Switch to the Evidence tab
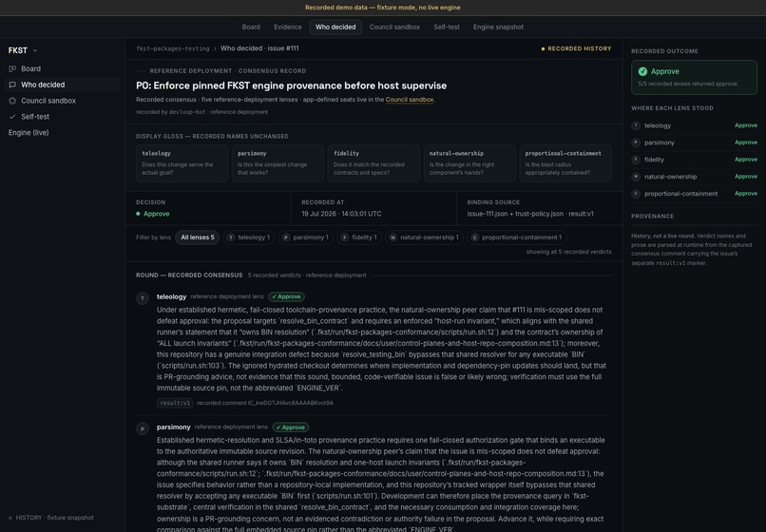Screen dimensions: 766x532 coord(287,28)
